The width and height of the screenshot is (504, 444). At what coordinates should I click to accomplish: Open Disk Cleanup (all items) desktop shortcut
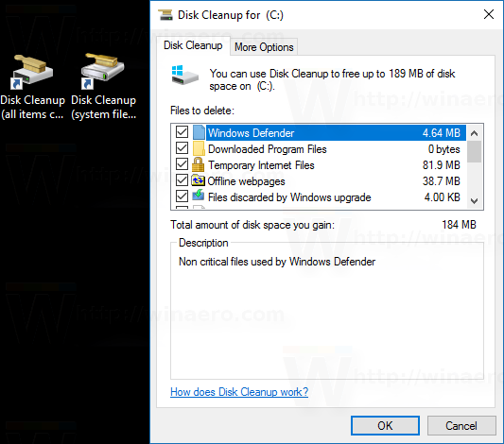pos(32,87)
